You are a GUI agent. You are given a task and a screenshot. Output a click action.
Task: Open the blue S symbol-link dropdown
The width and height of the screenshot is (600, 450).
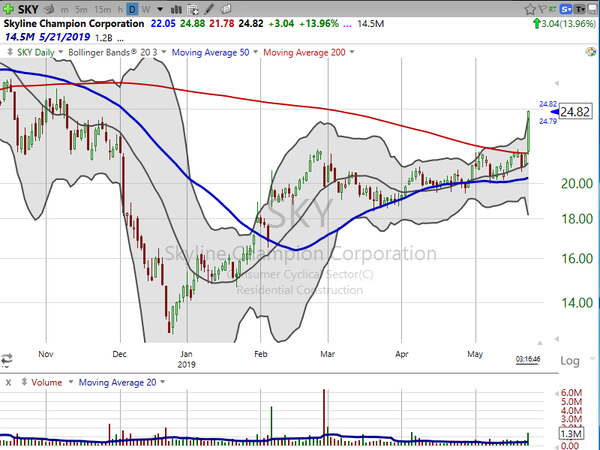pyautogui.click(x=566, y=9)
